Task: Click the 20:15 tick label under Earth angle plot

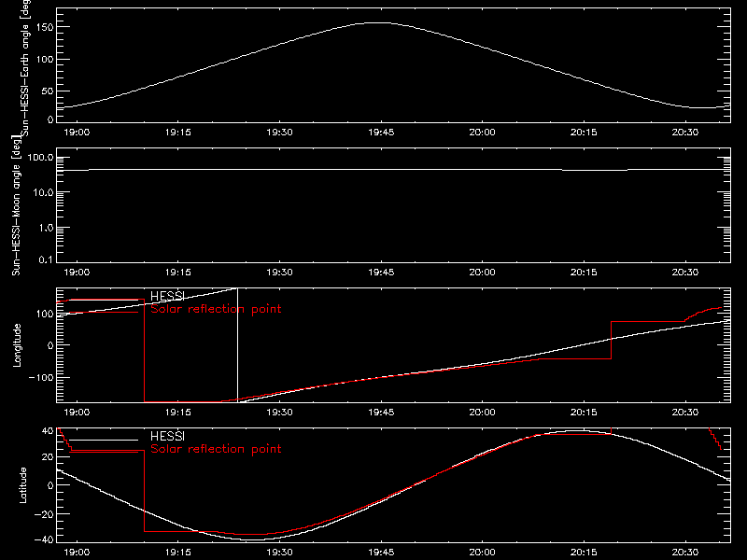Action: (x=584, y=133)
